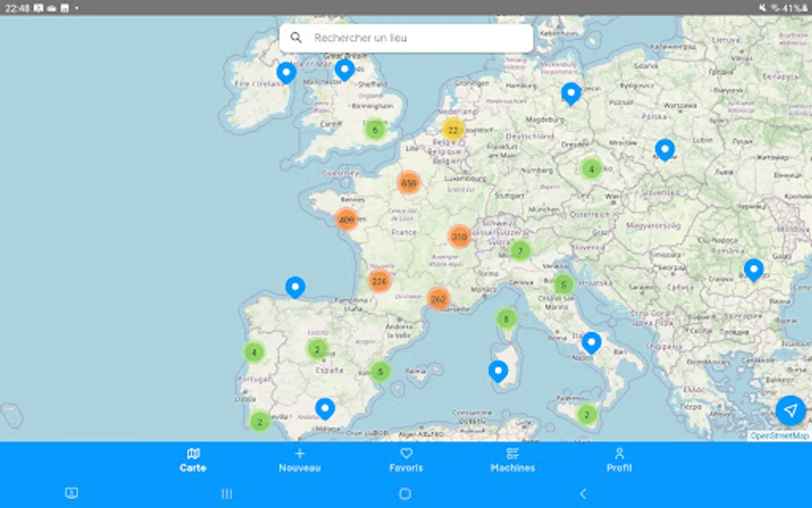Tap the locate-me arrow button
The height and width of the screenshot is (508, 812).
pyautogui.click(x=791, y=411)
